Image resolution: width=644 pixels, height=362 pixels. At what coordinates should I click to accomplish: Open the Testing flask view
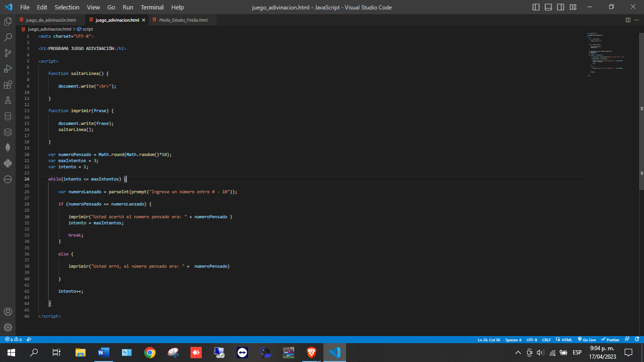click(8, 100)
